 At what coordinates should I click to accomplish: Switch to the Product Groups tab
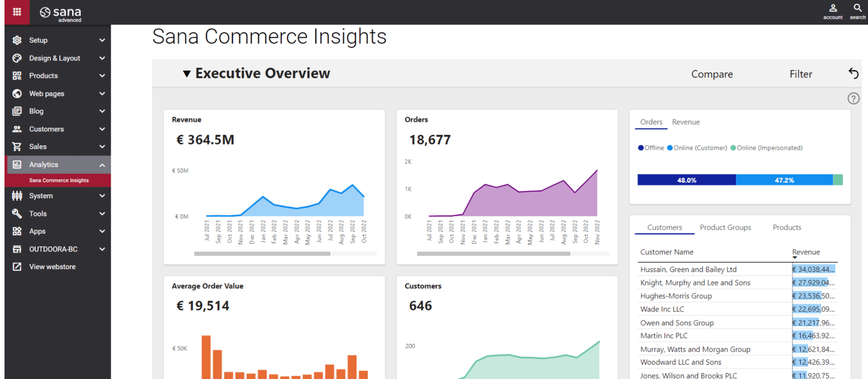coord(725,227)
